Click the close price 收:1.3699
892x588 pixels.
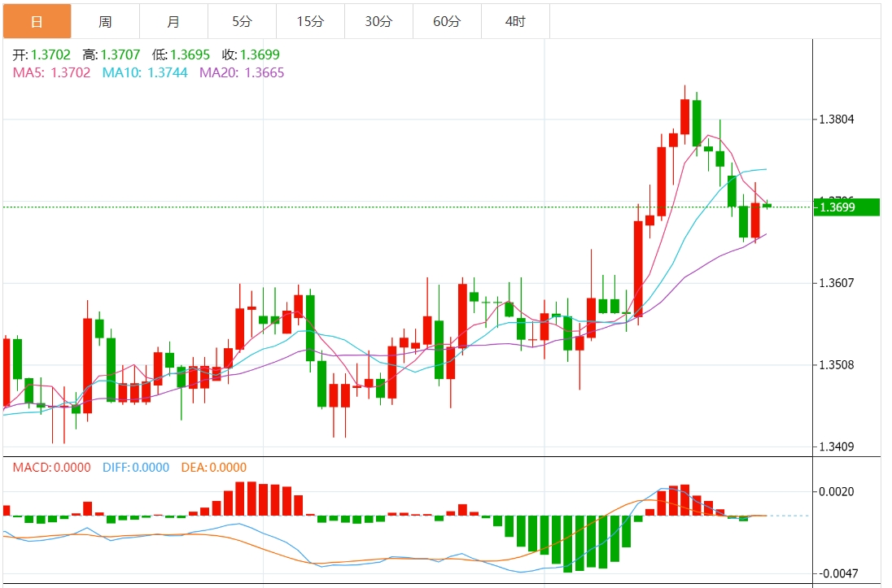[251, 54]
